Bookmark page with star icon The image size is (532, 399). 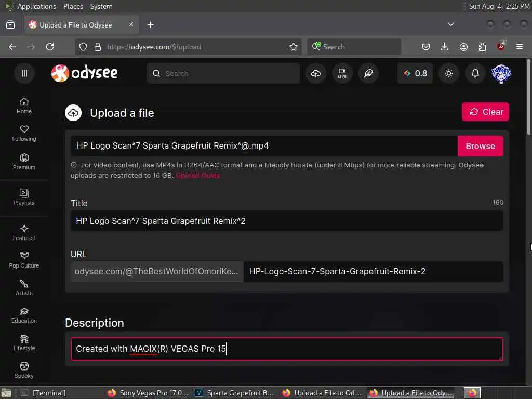[294, 47]
